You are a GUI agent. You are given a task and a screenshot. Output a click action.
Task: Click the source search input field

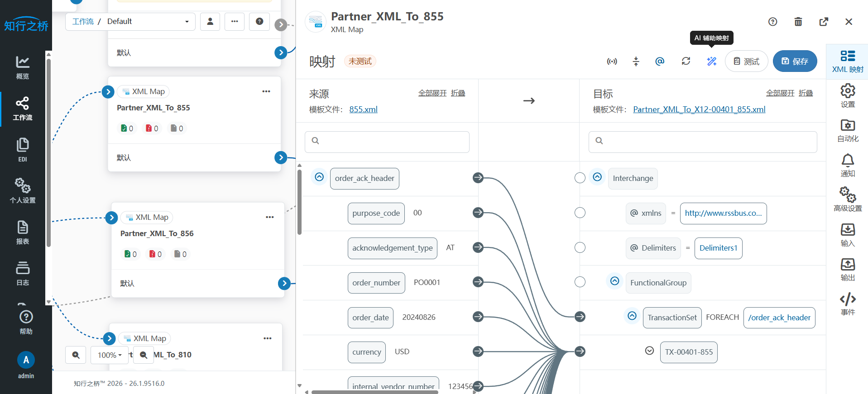coord(387,142)
